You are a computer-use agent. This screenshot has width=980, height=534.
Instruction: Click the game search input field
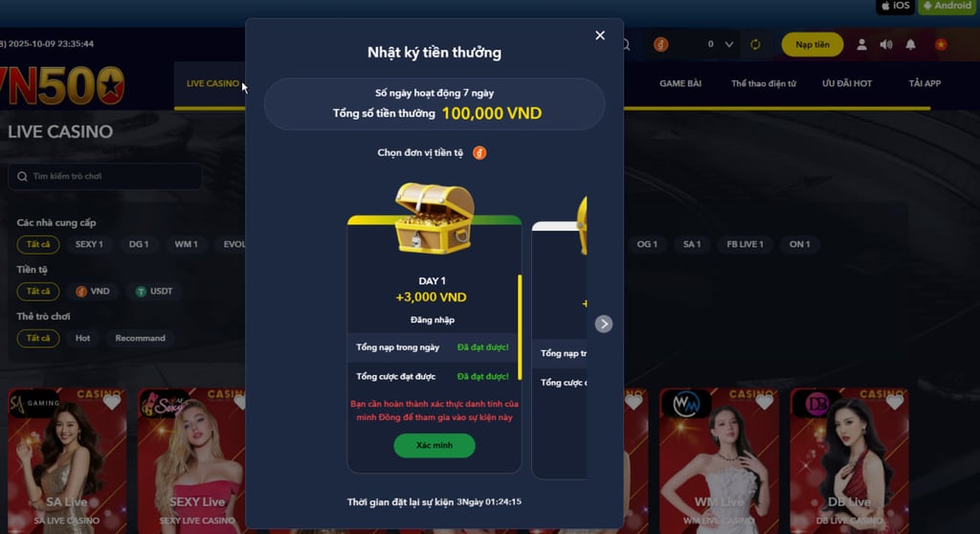coord(105,176)
